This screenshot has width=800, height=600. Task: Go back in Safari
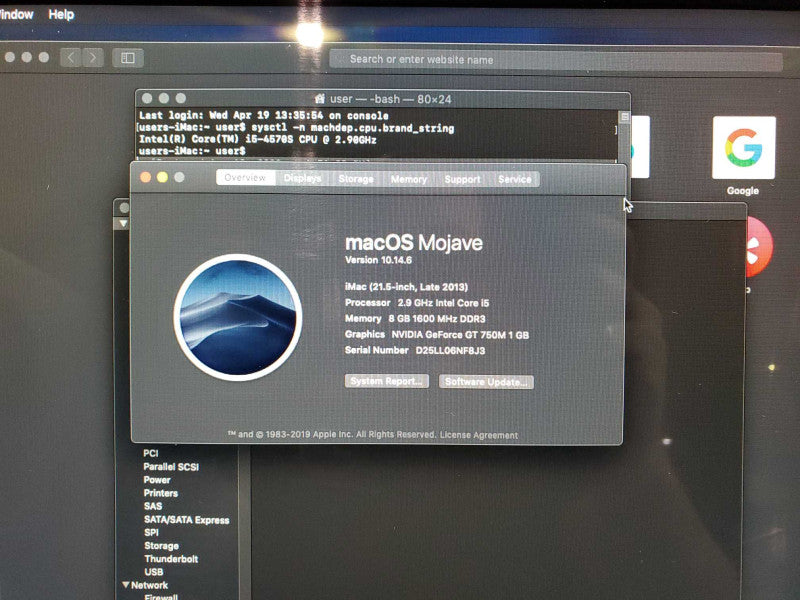pyautogui.click(x=71, y=58)
